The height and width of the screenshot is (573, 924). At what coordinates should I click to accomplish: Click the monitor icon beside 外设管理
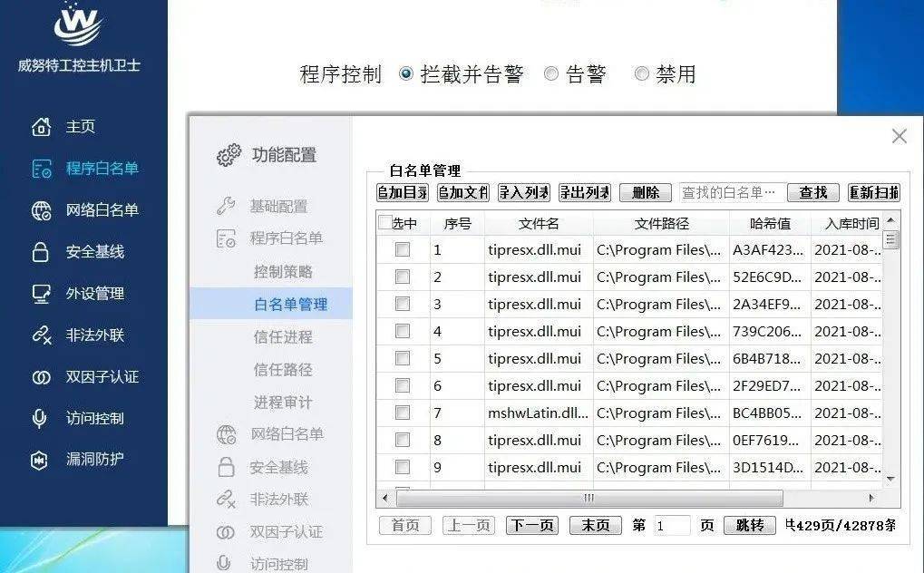(41, 294)
